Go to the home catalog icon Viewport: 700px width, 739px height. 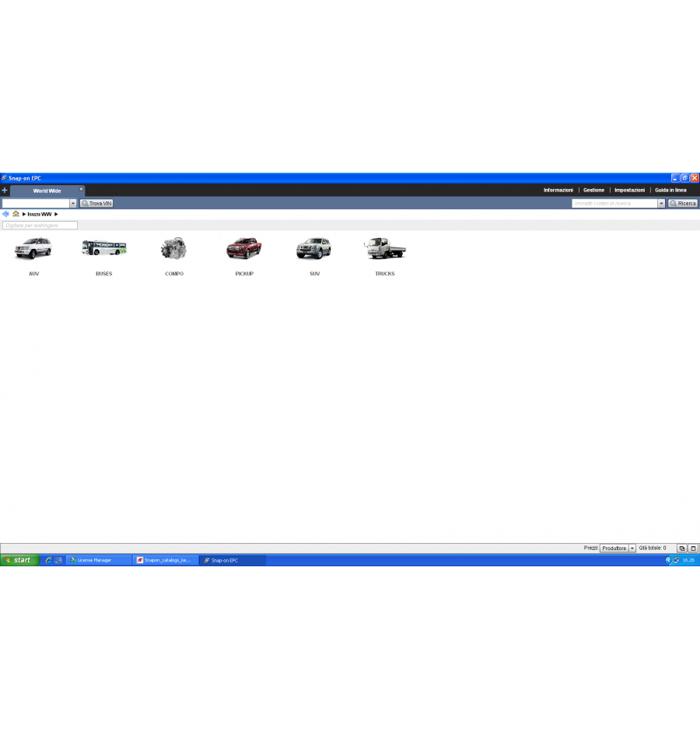[16, 214]
